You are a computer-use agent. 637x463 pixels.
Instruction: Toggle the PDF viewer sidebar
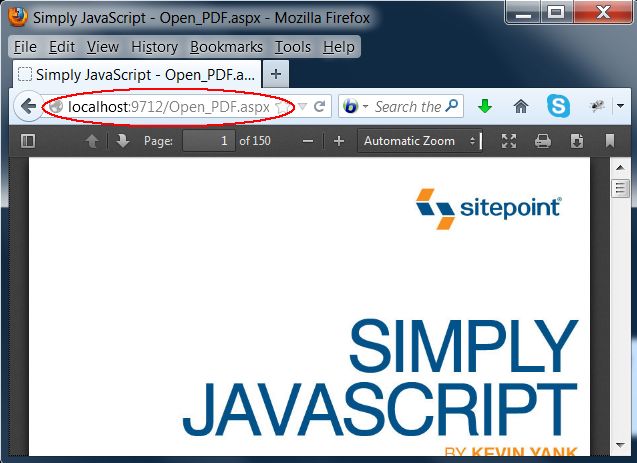28,141
